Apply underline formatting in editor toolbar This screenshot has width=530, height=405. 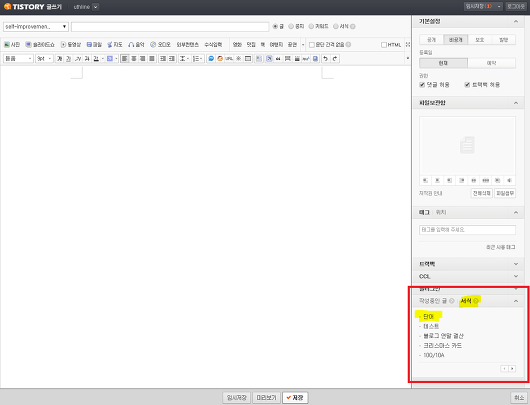[68, 59]
